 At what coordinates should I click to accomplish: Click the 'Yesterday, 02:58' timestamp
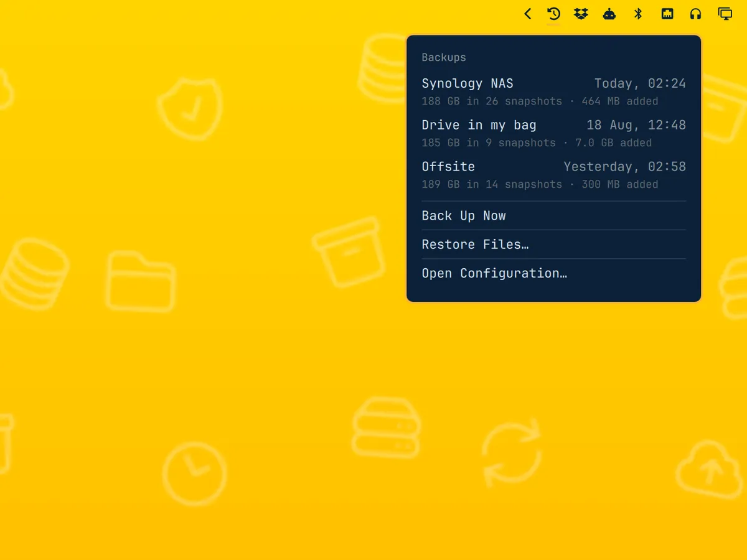(x=625, y=167)
